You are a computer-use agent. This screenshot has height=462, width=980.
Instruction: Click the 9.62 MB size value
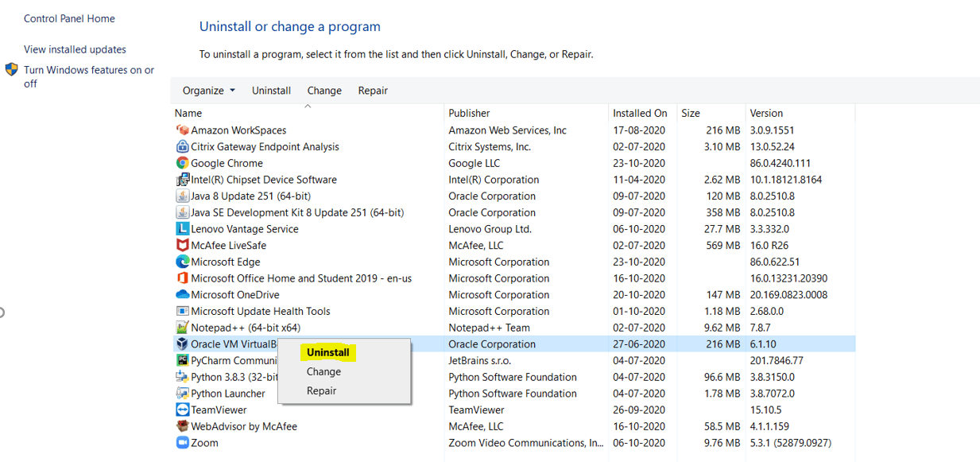coord(722,328)
